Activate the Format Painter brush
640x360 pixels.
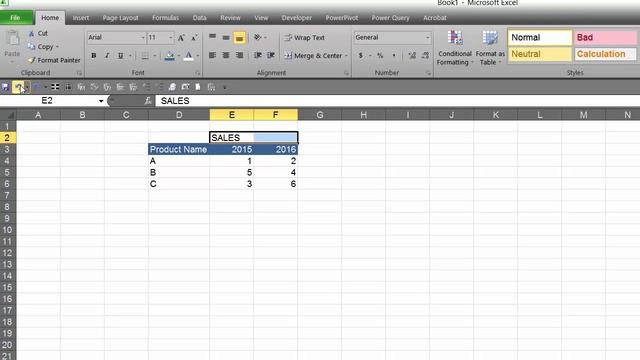pos(54,60)
